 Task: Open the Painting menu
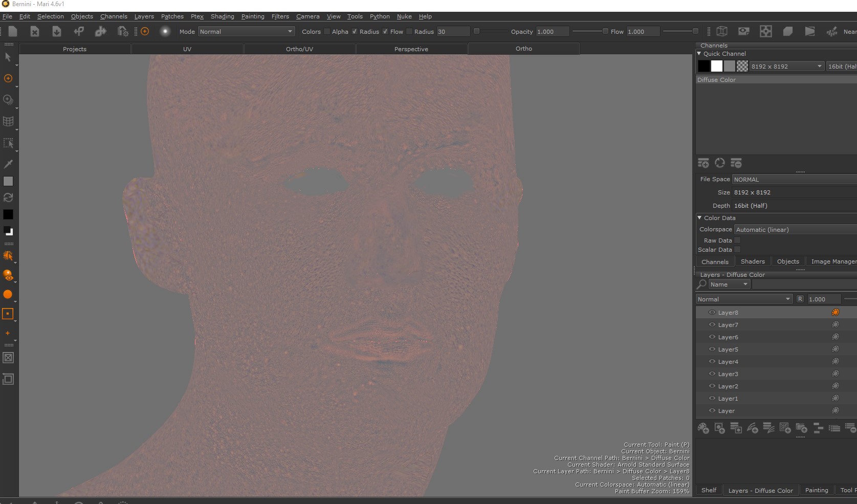pos(253,16)
